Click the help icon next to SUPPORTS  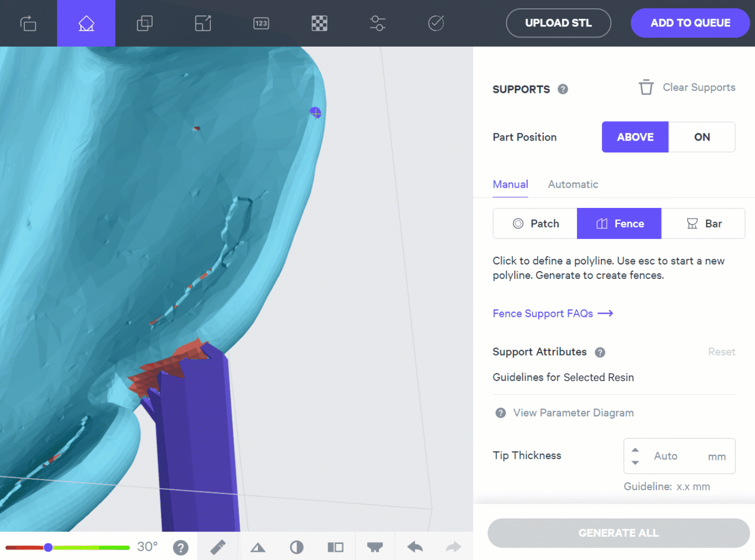pyautogui.click(x=563, y=89)
